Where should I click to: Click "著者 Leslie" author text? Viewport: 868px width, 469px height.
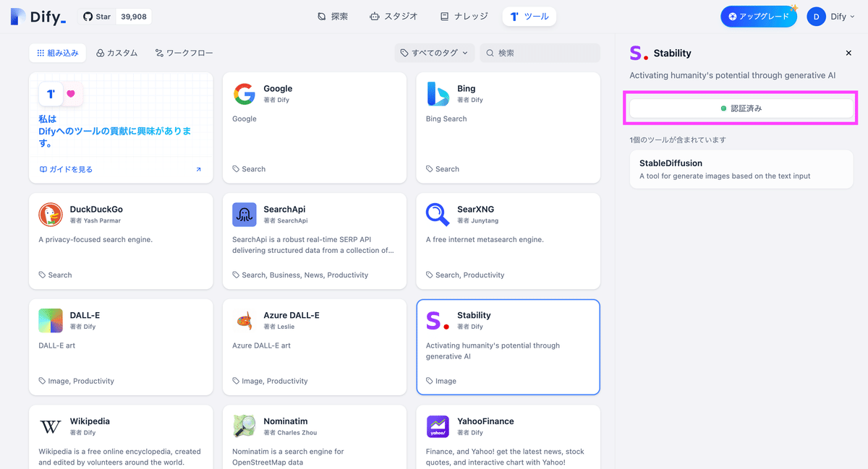pos(278,327)
